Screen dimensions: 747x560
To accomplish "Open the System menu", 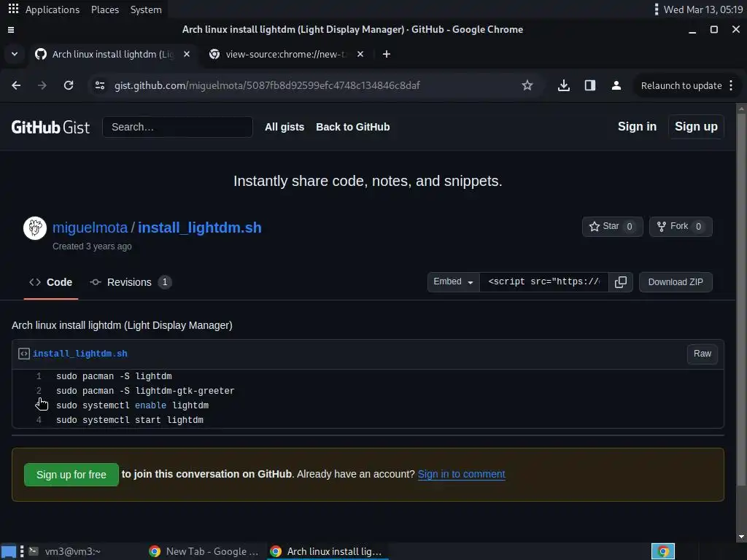I will (146, 9).
